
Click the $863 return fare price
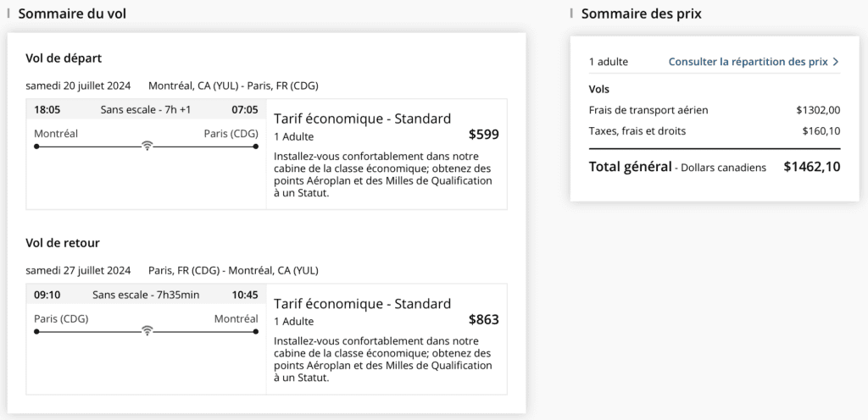pos(483,319)
